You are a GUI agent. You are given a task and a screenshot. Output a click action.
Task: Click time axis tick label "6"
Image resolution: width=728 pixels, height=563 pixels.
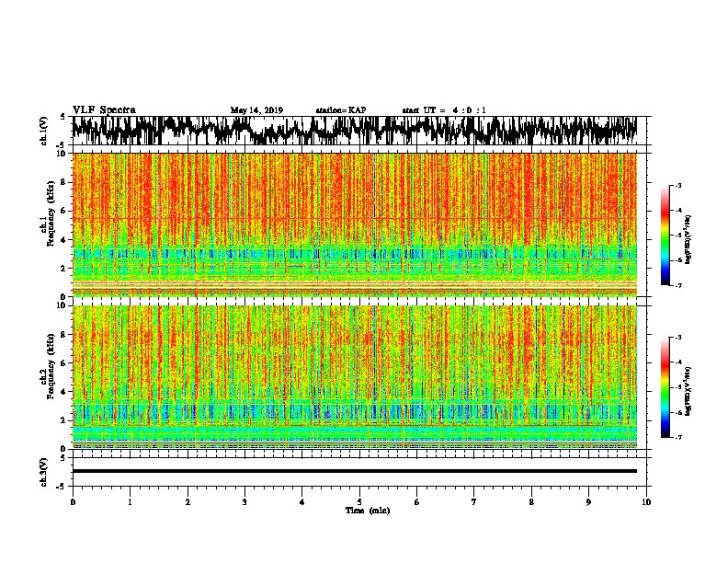pyautogui.click(x=416, y=501)
